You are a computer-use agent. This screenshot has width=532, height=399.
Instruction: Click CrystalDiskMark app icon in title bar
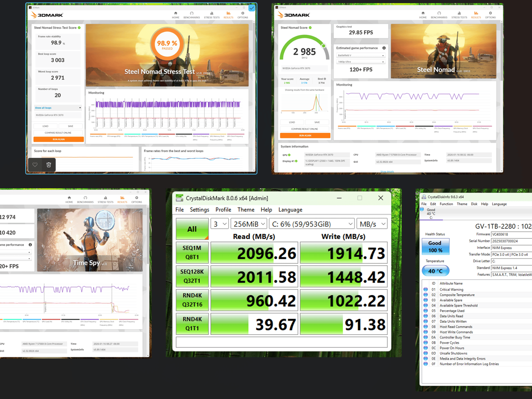[179, 198]
